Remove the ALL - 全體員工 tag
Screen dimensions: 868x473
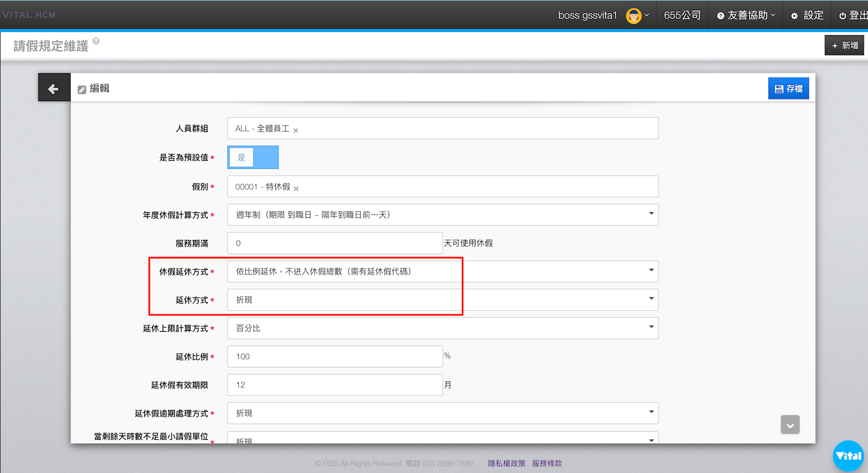click(x=296, y=130)
